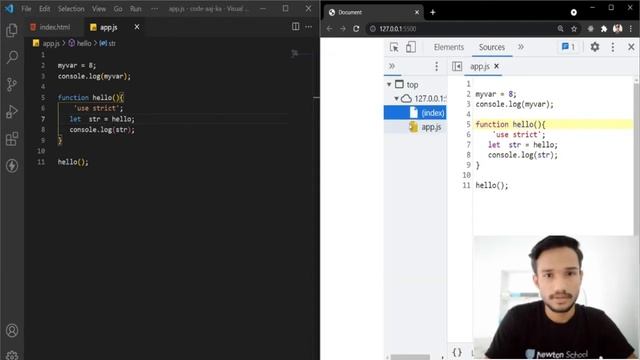Open the Extensions view
Image resolution: width=640 pixels, height=360 pixels.
coord(12,139)
